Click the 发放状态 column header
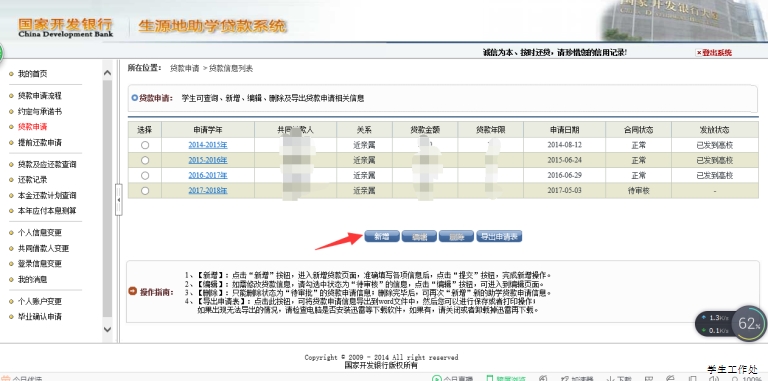The width and height of the screenshot is (768, 381). pos(715,130)
